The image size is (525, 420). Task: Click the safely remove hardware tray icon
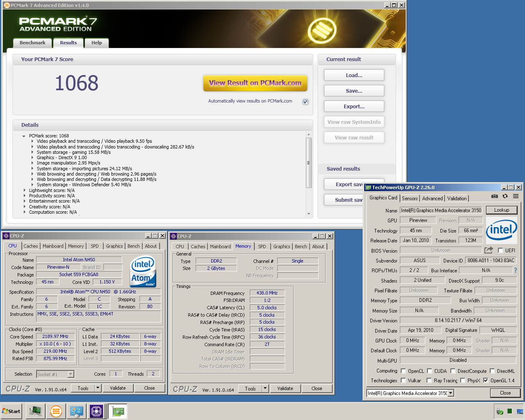coord(500,411)
